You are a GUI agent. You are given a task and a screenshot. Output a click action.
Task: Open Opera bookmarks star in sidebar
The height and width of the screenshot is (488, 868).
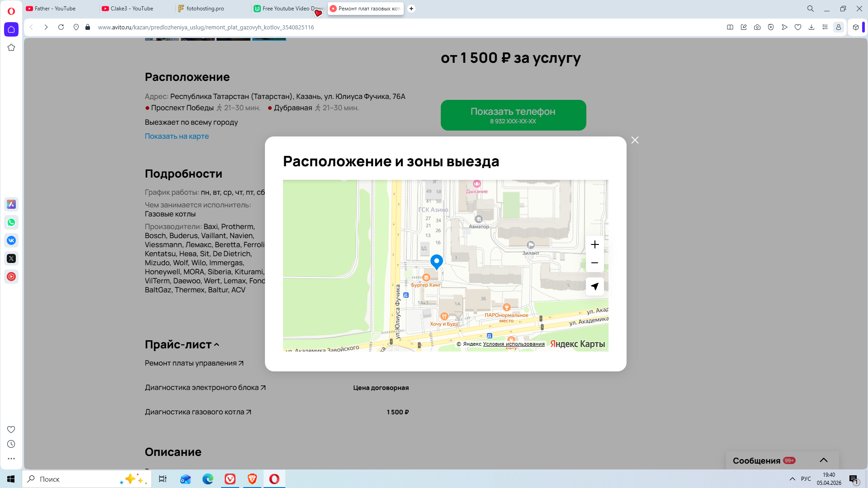(11, 47)
